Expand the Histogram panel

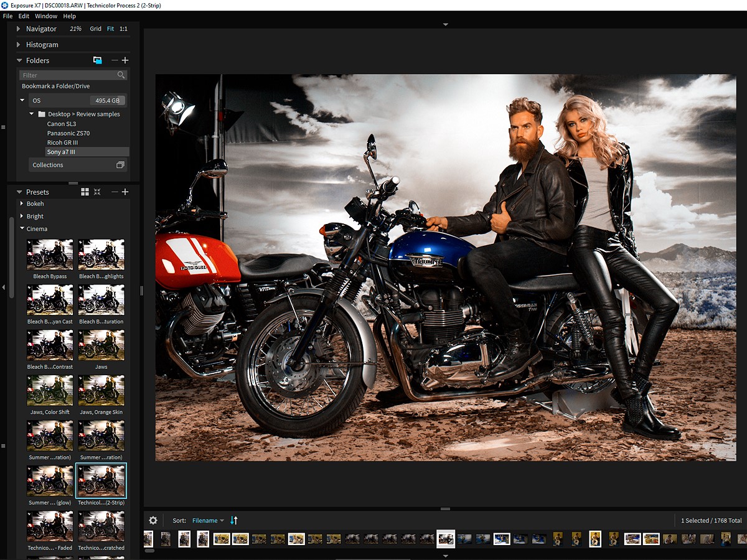pos(42,45)
